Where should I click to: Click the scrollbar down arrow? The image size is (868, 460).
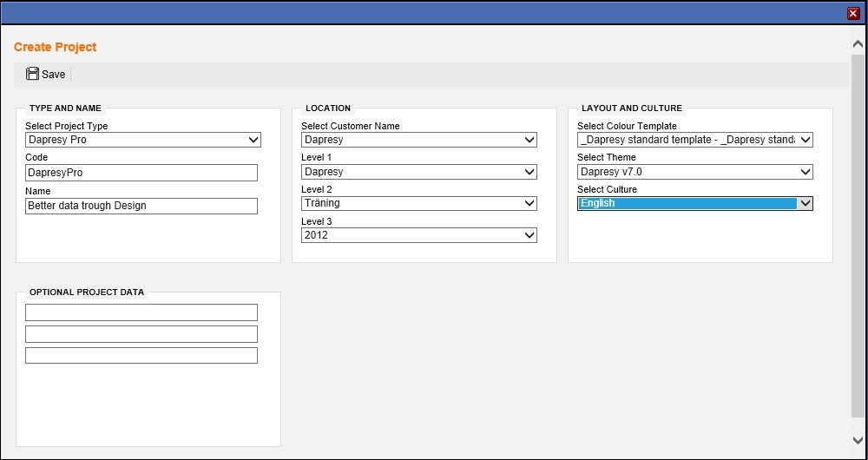(858, 440)
